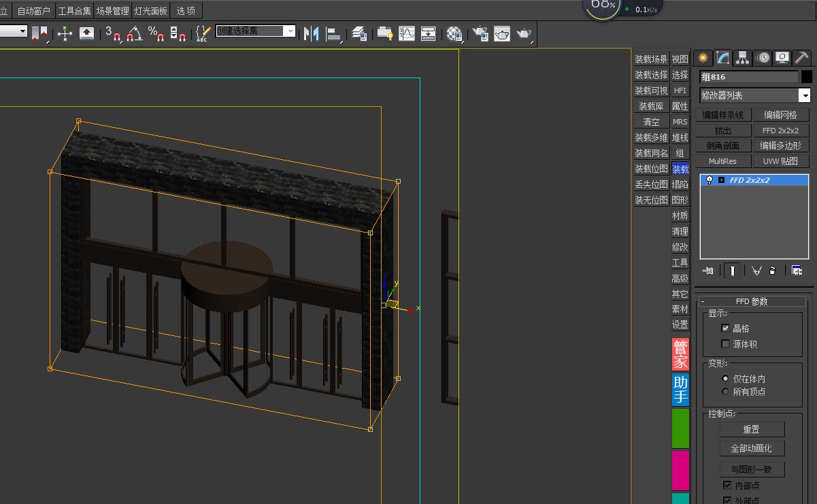This screenshot has height=504, width=817.
Task: Click the 挤出 (Extrude) button
Action: point(723,131)
